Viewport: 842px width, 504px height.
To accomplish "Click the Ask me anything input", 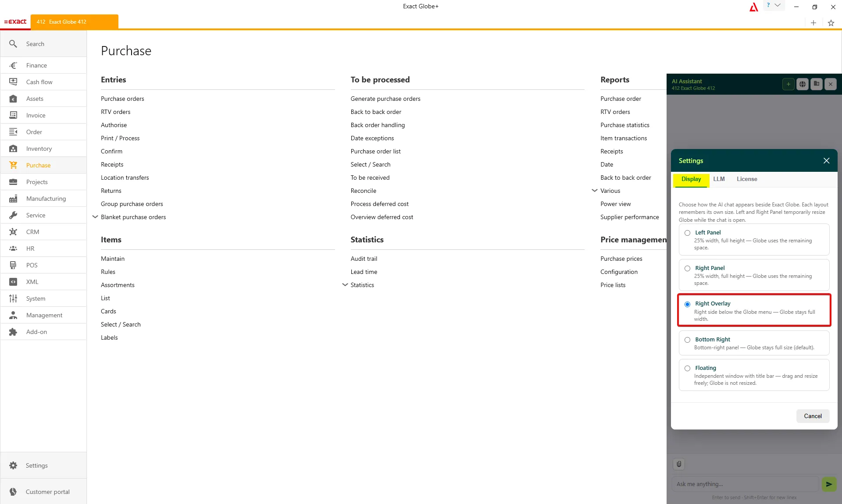I will (746, 484).
